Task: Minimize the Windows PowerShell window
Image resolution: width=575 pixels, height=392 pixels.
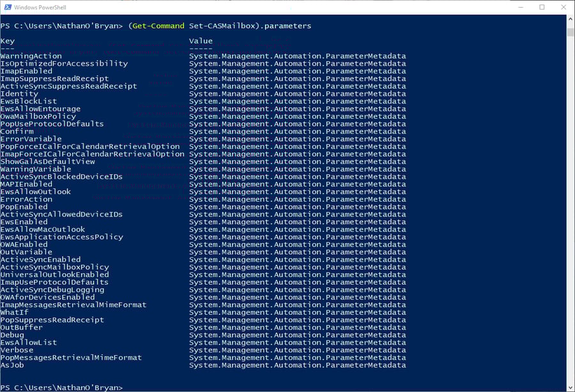Action: pos(512,7)
